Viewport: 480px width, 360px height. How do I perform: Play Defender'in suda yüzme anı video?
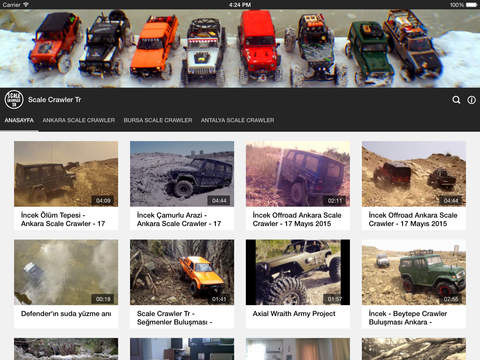(66, 272)
